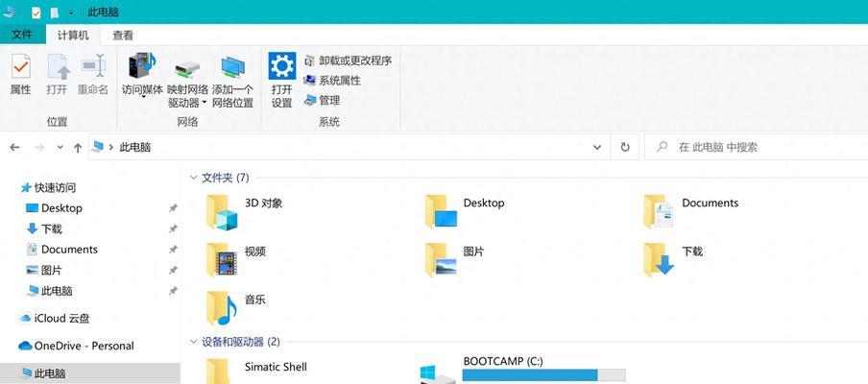Viewport: 868px width, 384px height.
Task: Open the 3D 对象 folder icon
Action: click(222, 212)
